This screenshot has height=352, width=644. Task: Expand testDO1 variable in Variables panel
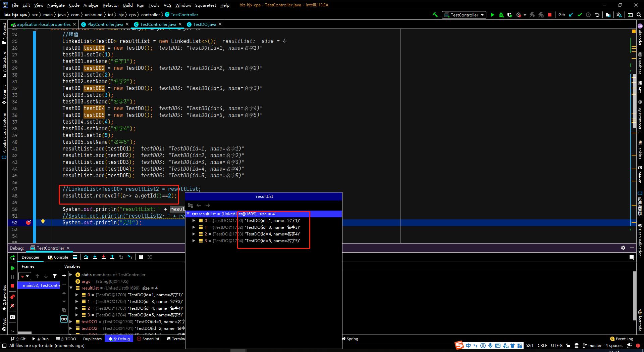pos(71,321)
